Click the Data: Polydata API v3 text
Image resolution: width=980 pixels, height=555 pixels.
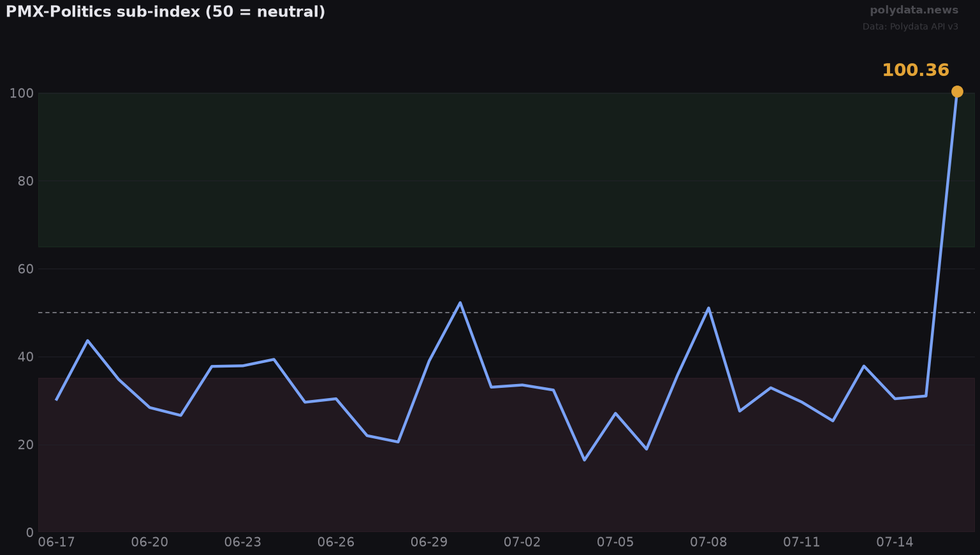[911, 27]
